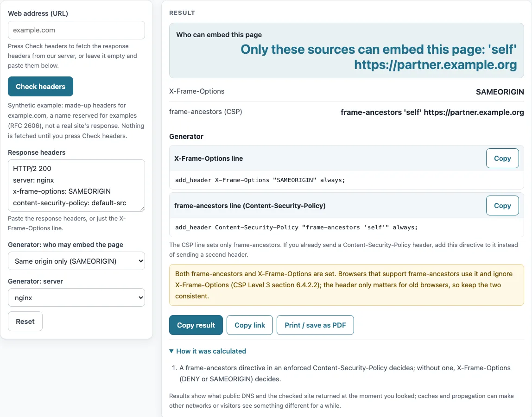
Task: Click Print / save as PDF
Action: 315,325
